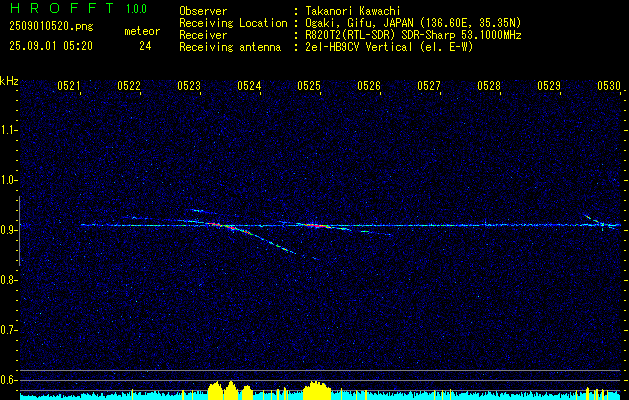Viewport: 629px width, 400px height.
Task: Click the 0.7 kHz axis label
Action: [x=8, y=330]
